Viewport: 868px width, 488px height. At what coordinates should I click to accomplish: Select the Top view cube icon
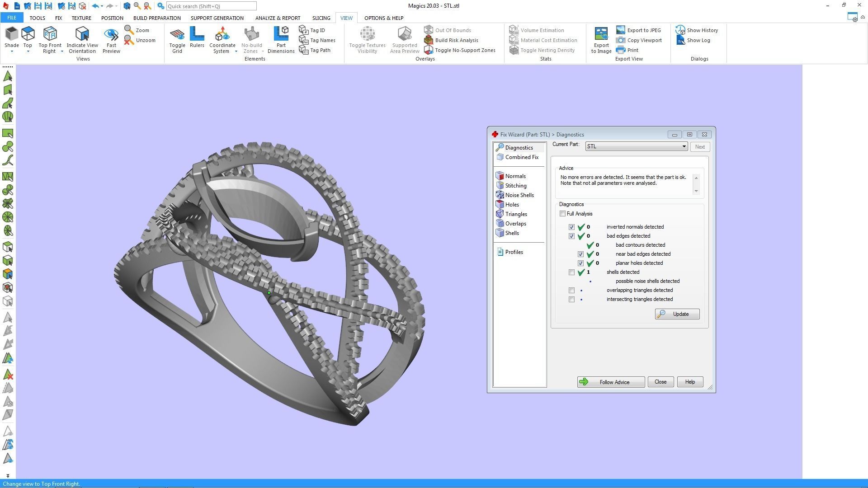coord(28,34)
